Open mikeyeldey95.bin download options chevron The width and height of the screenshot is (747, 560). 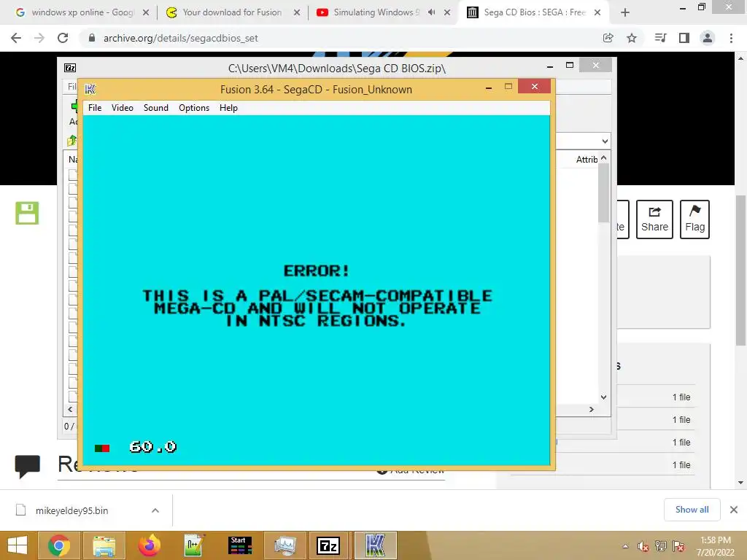[x=155, y=510]
